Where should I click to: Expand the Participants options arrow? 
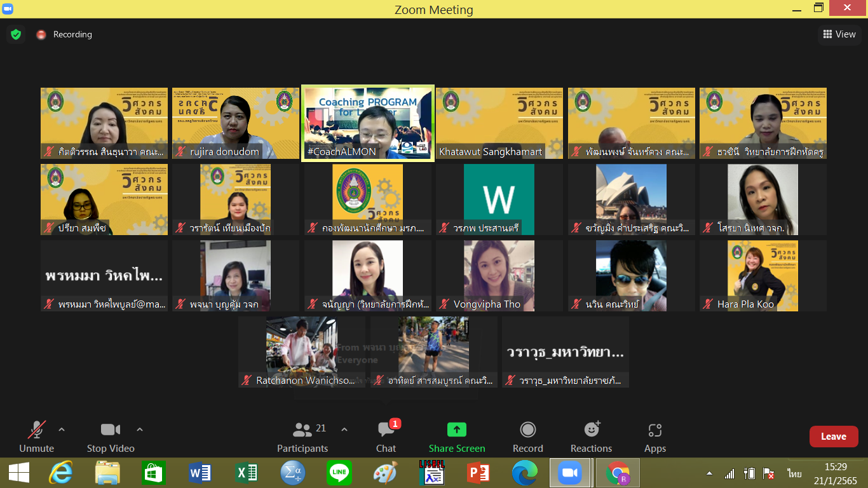pyautogui.click(x=344, y=430)
